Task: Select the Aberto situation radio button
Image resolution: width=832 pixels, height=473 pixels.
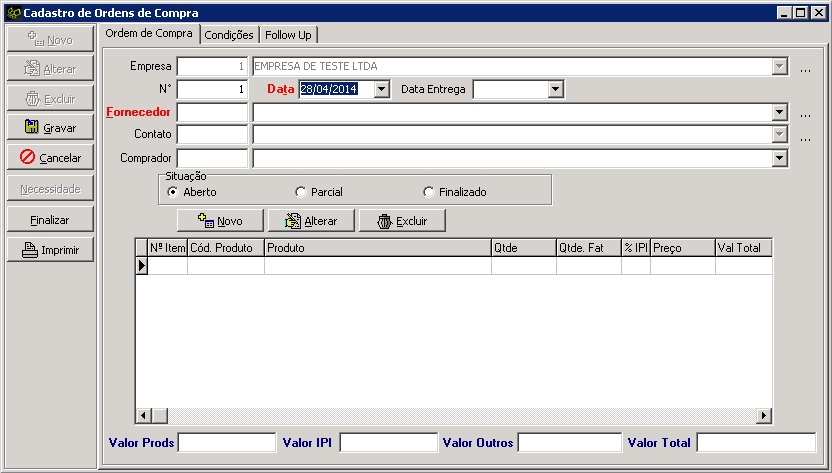Action: pos(173,192)
